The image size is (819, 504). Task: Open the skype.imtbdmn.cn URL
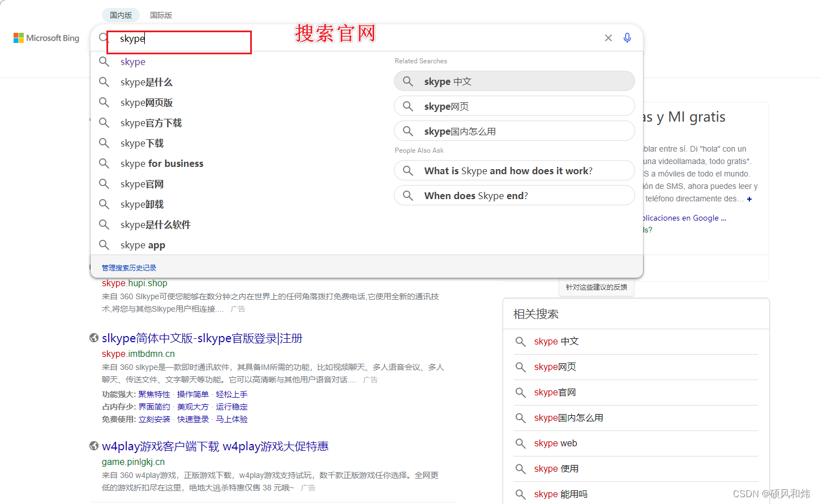pyautogui.click(x=138, y=354)
